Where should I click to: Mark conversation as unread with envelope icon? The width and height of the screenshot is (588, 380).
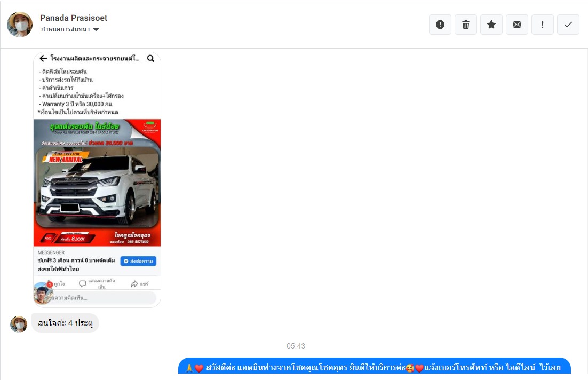tap(517, 25)
